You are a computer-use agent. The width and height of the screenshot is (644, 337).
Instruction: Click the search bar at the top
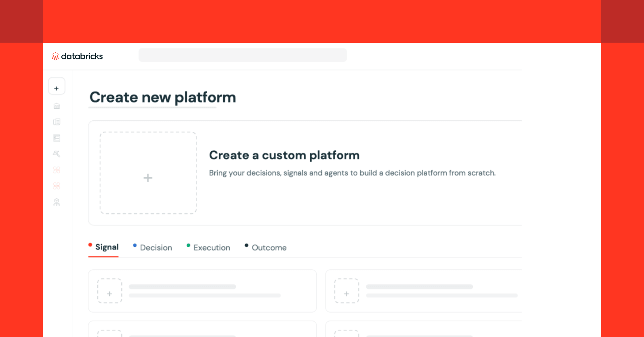tap(243, 55)
